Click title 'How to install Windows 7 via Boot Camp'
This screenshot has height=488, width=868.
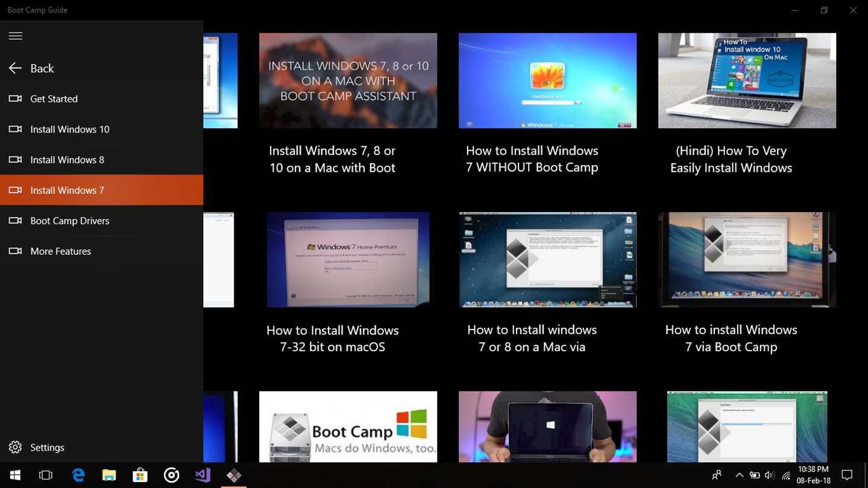[x=731, y=339]
